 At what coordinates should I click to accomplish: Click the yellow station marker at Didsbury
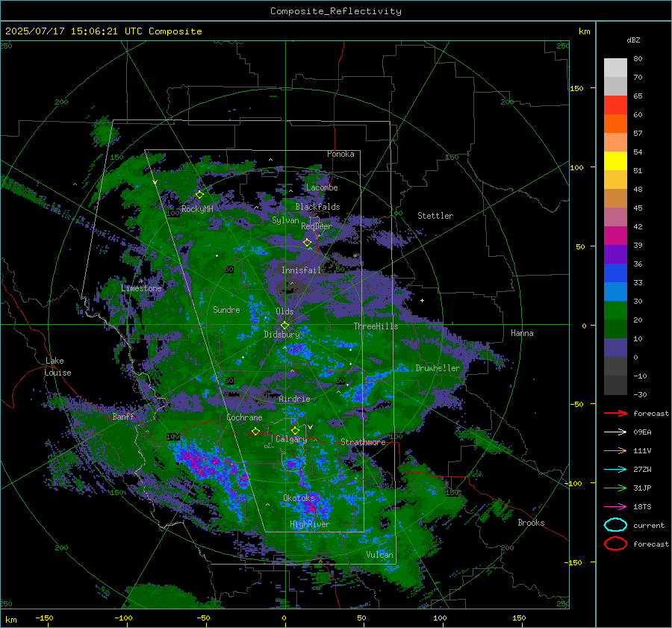[284, 326]
